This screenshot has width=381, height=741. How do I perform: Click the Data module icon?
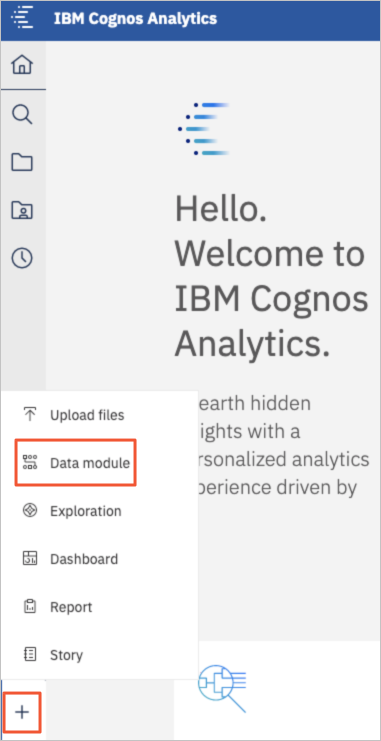[30, 463]
